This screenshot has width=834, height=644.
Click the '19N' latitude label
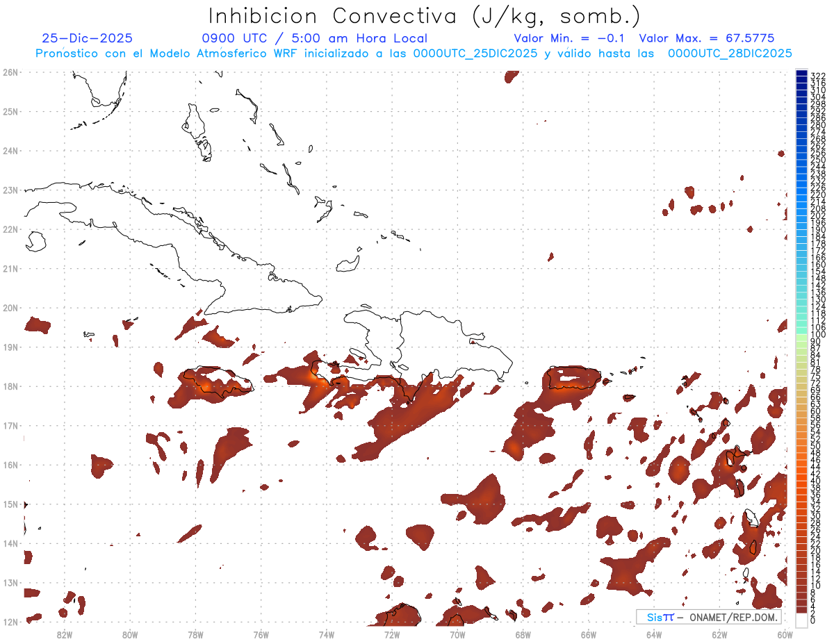pyautogui.click(x=10, y=347)
